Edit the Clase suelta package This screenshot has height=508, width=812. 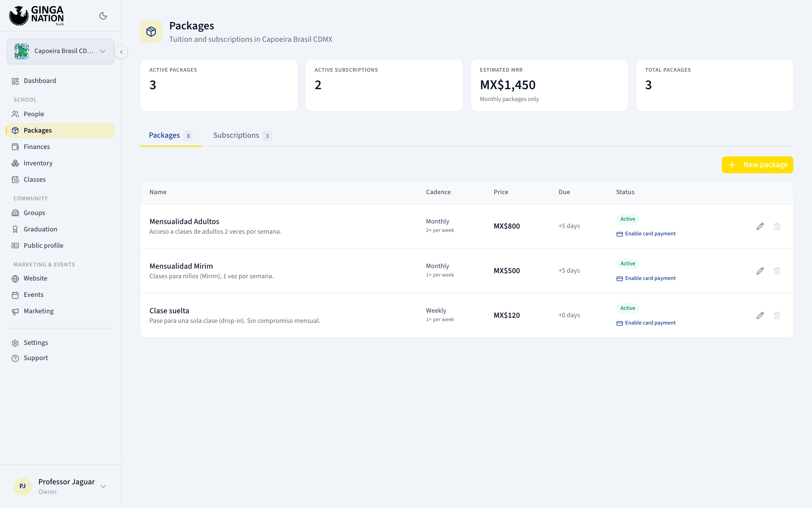760,316
